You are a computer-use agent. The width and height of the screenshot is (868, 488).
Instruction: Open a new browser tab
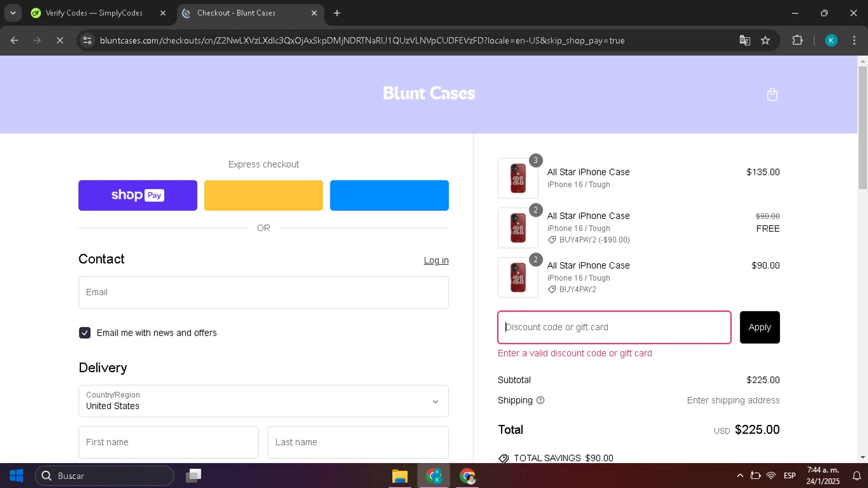point(337,13)
